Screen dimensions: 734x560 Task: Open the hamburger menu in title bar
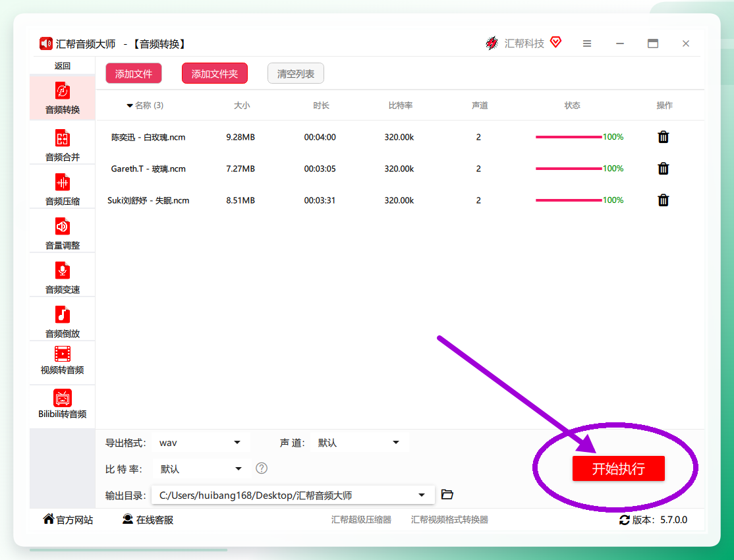pyautogui.click(x=587, y=43)
